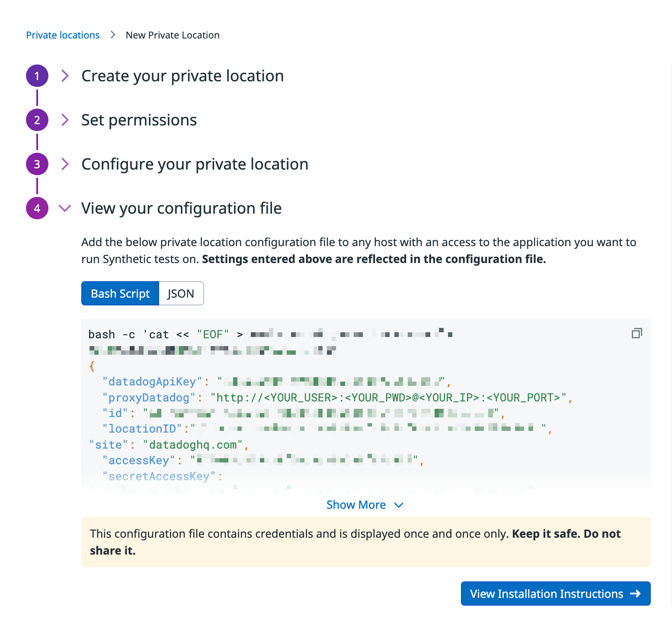Collapse the View your configuration file chevron
The height and width of the screenshot is (629, 672).
pyautogui.click(x=65, y=209)
